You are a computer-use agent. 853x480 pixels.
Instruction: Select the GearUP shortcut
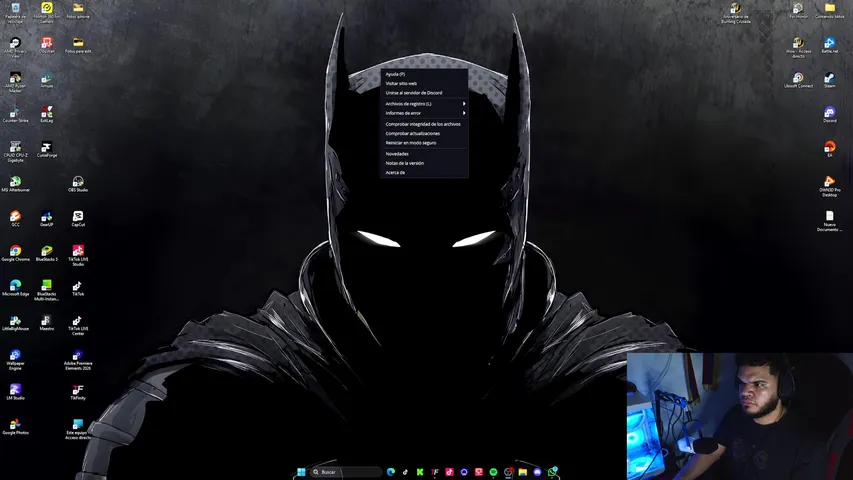(47, 219)
